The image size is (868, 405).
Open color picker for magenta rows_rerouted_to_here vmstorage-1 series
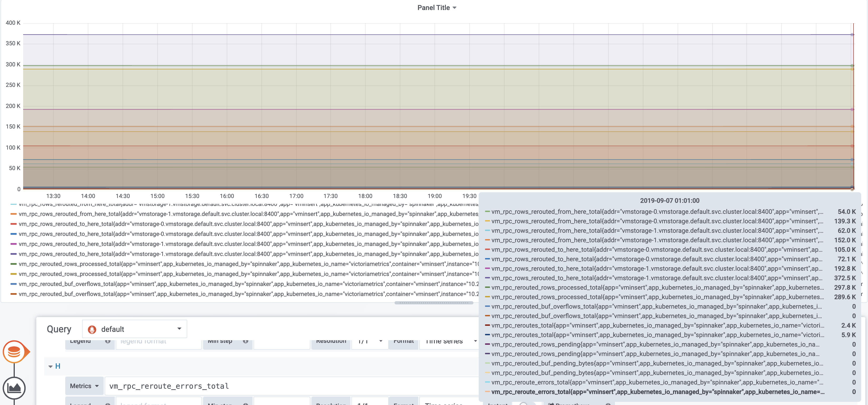pos(13,244)
